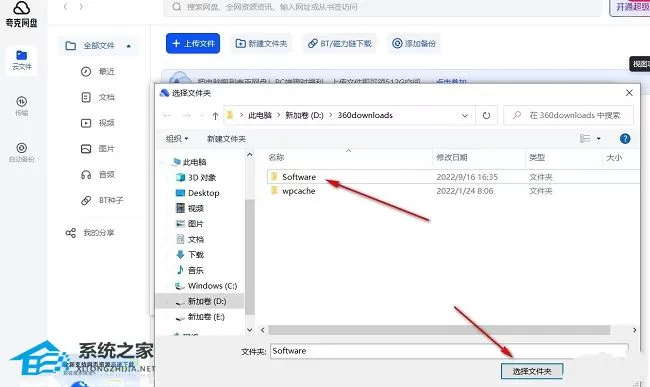This screenshot has width=650, height=387.
Task: Open BT种子 category
Action: 102,200
